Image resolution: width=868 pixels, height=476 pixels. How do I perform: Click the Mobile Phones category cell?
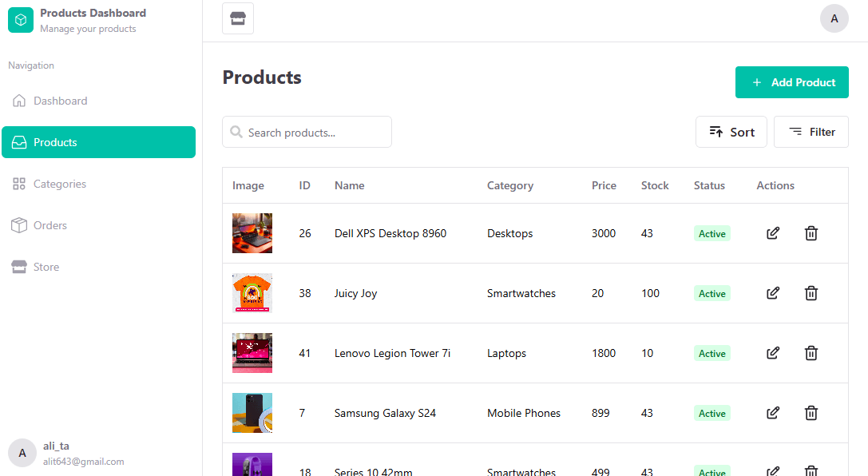[524, 413]
